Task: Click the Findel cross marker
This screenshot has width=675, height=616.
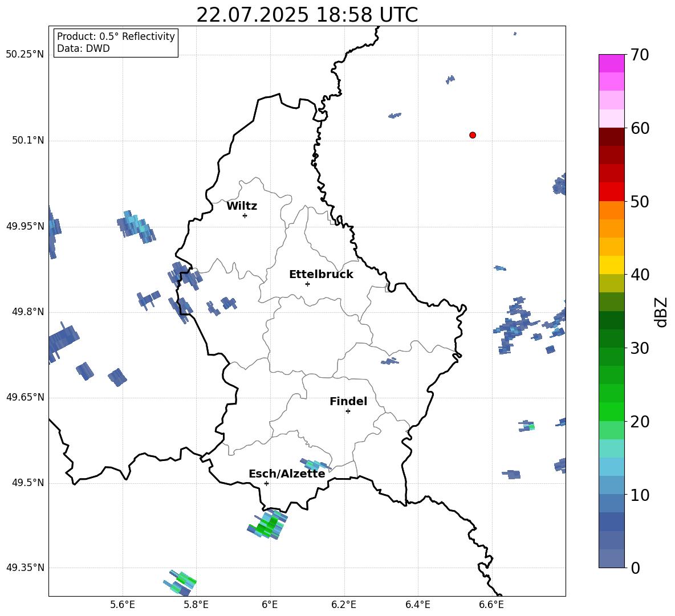Action: point(348,411)
